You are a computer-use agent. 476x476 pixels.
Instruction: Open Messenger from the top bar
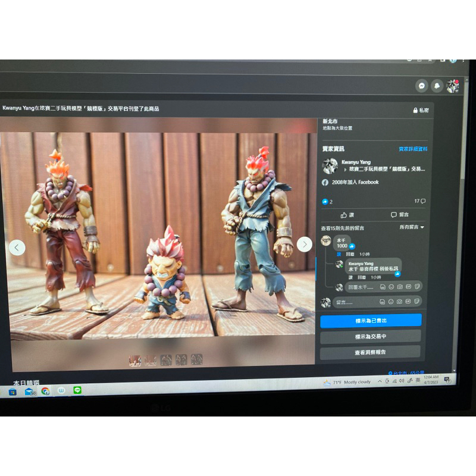[422, 86]
